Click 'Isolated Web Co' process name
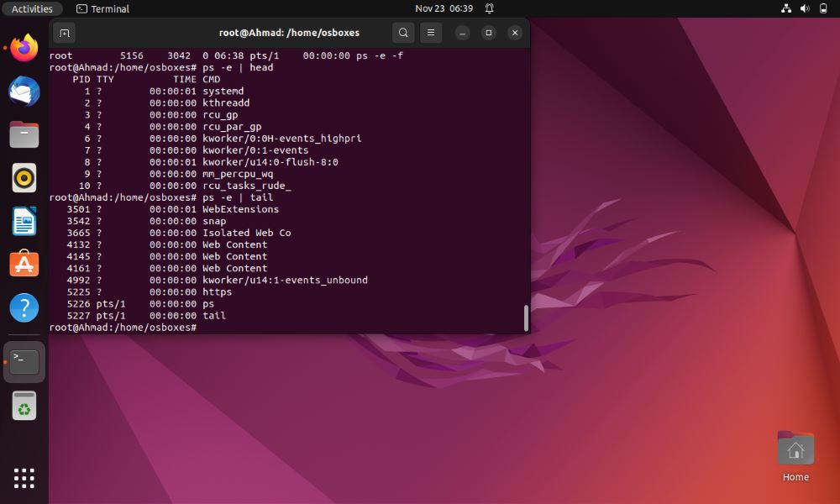 pos(246,233)
